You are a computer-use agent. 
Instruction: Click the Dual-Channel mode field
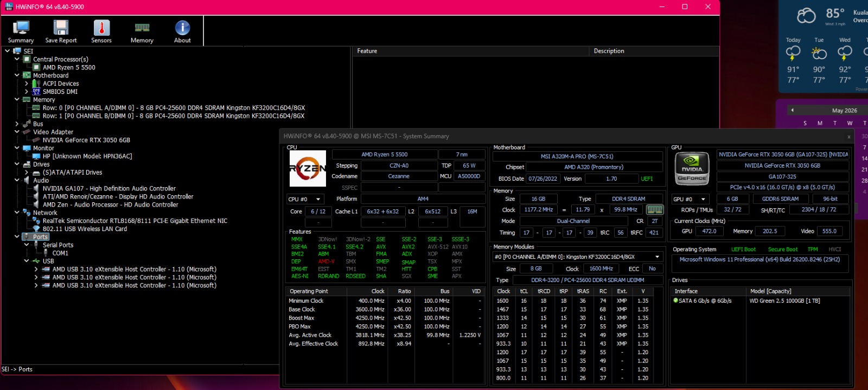[x=573, y=221]
